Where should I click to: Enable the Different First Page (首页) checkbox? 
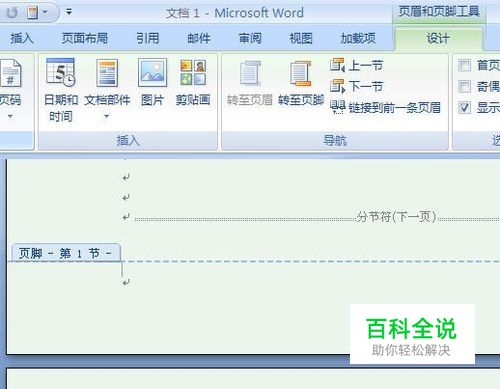point(464,65)
